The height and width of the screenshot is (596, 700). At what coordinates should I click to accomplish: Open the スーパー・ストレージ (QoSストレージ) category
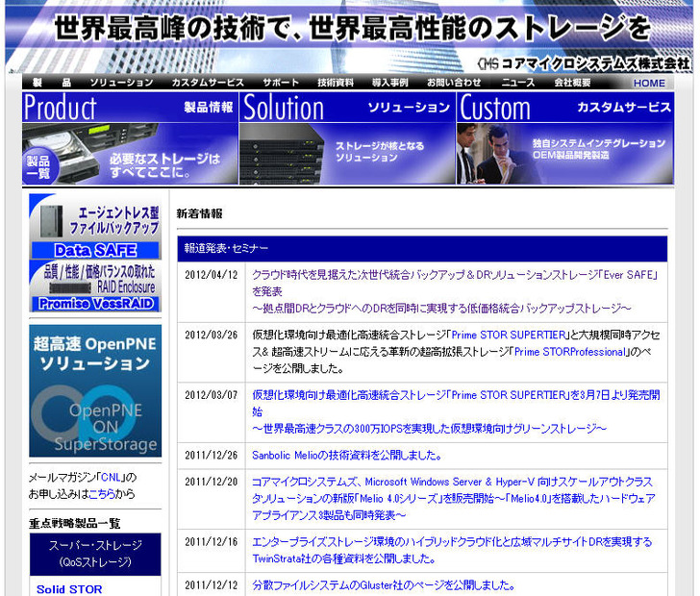coord(95,554)
